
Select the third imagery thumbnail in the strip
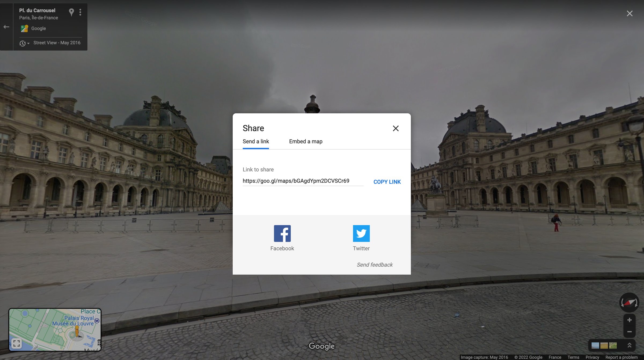coord(613,345)
